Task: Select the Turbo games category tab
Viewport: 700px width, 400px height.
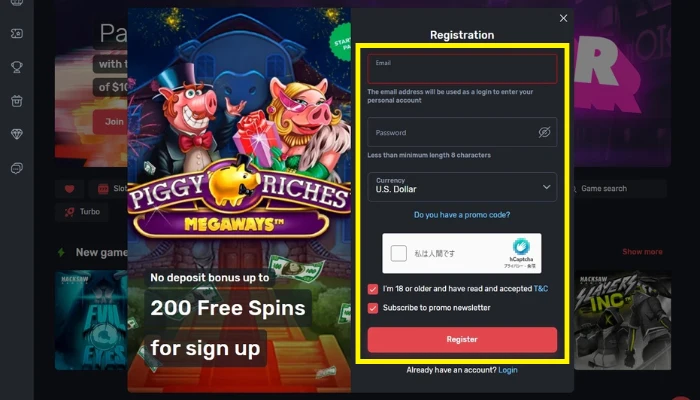Action: tap(82, 212)
